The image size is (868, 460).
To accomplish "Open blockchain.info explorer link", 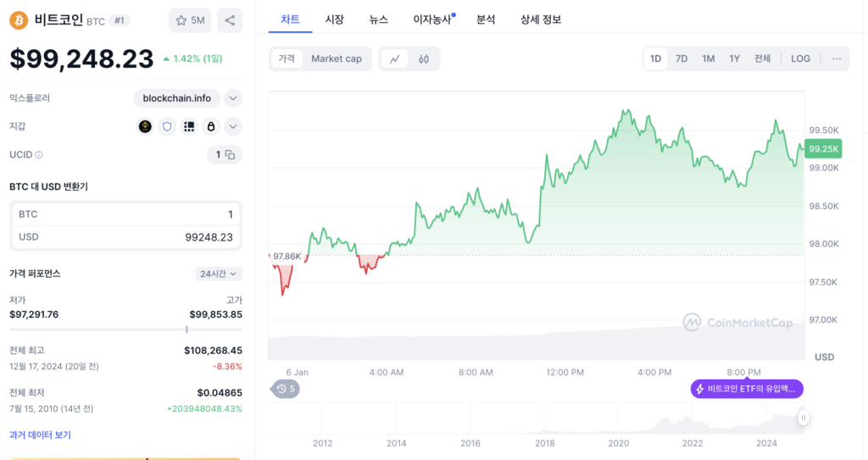I will click(x=176, y=98).
